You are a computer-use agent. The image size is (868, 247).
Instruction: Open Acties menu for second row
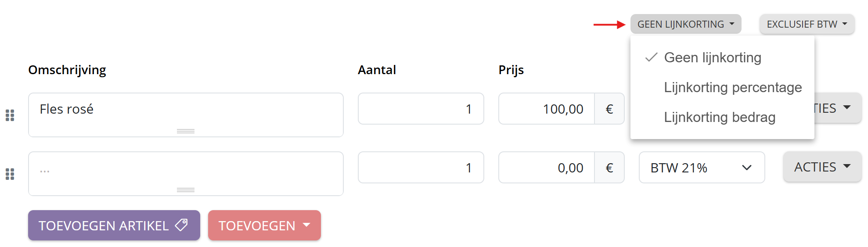coord(822,167)
